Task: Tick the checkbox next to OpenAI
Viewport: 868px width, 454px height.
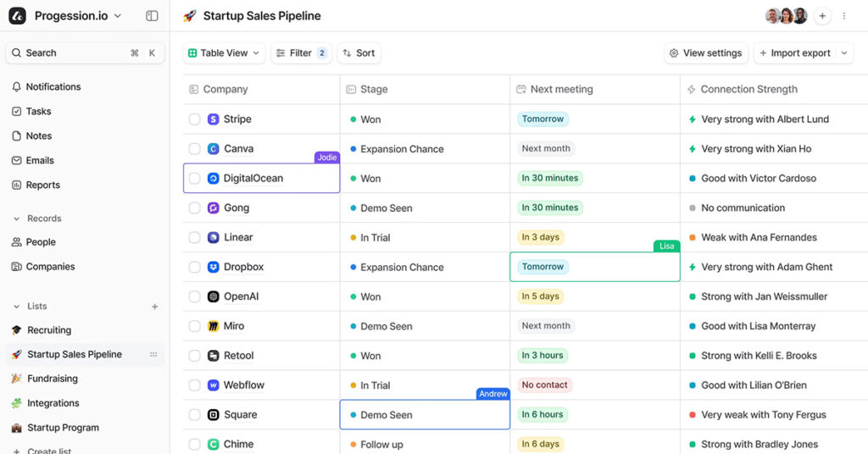Action: tap(194, 296)
